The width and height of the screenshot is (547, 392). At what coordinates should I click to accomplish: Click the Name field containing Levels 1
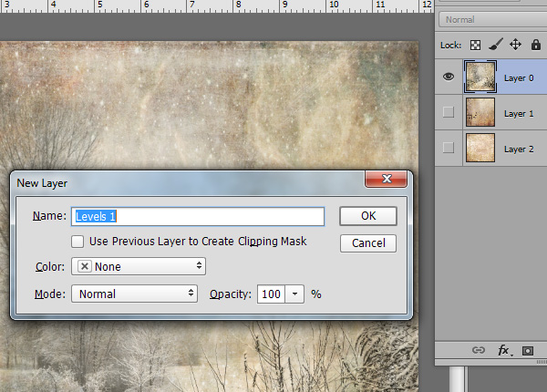pos(199,216)
